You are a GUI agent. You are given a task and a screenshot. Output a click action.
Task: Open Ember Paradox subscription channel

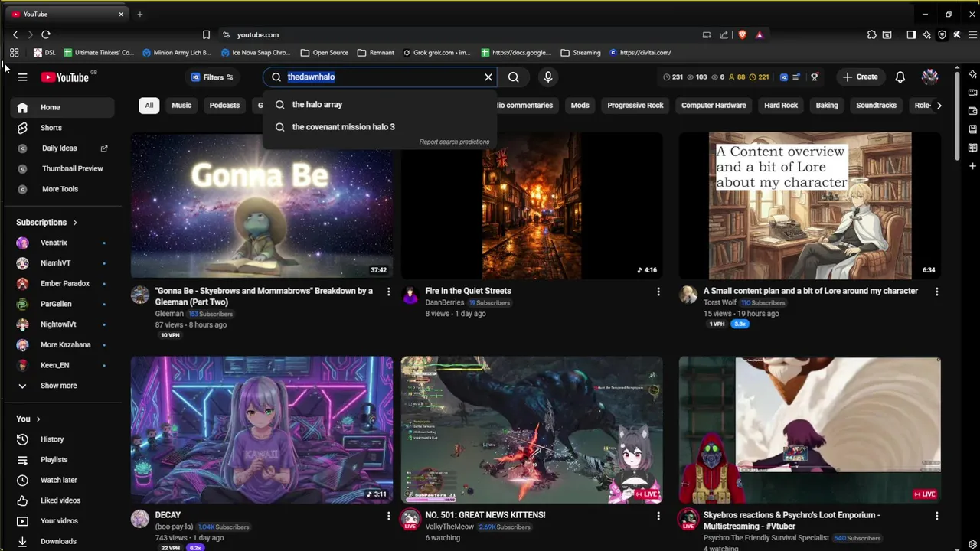point(63,284)
